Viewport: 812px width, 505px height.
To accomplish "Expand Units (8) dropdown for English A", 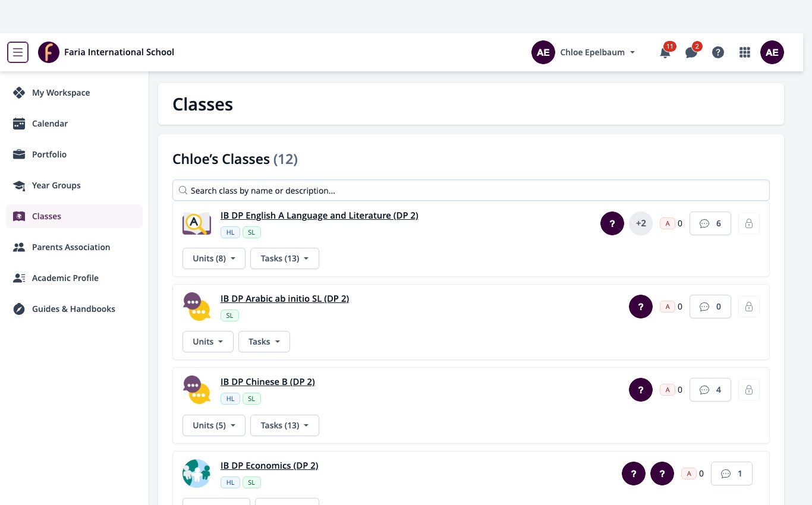I will point(214,258).
